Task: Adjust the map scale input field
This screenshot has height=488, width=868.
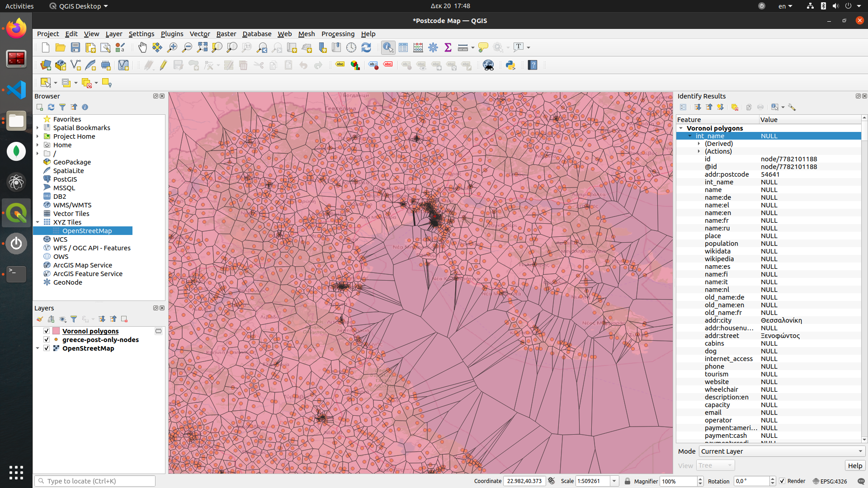Action: coord(590,481)
